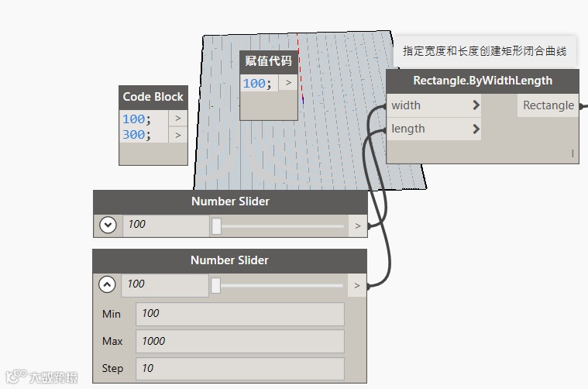Click the Max field showing 1000

click(x=240, y=342)
